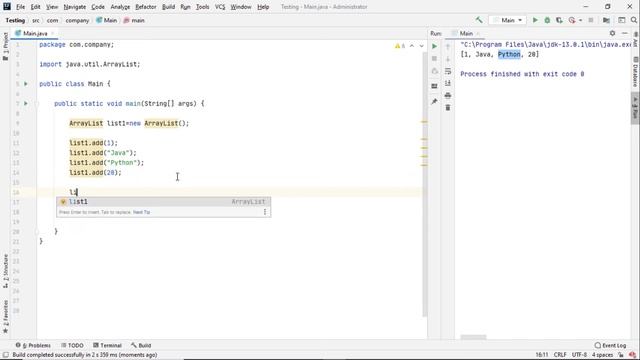Click the Run Anything toolbar icon

pos(622,20)
